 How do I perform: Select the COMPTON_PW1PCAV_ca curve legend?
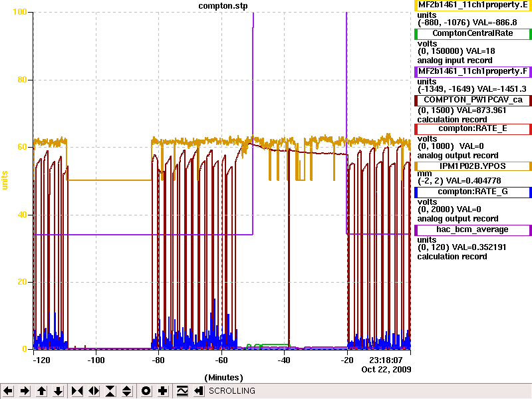473,100
